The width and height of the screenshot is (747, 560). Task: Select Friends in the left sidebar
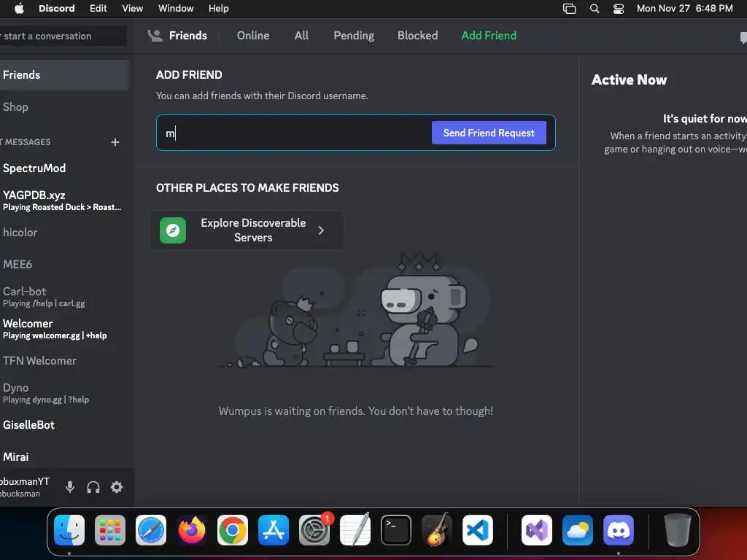click(x=64, y=75)
